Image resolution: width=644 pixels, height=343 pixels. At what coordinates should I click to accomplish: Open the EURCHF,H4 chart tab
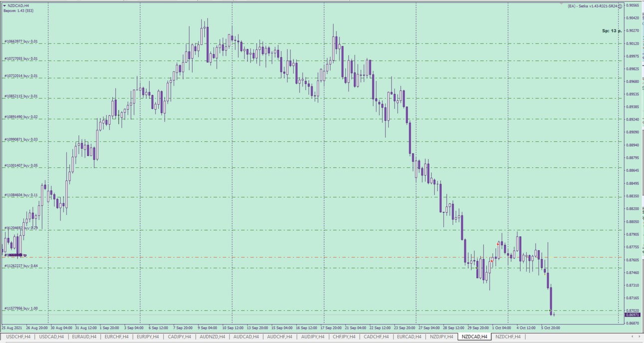[x=116, y=337]
